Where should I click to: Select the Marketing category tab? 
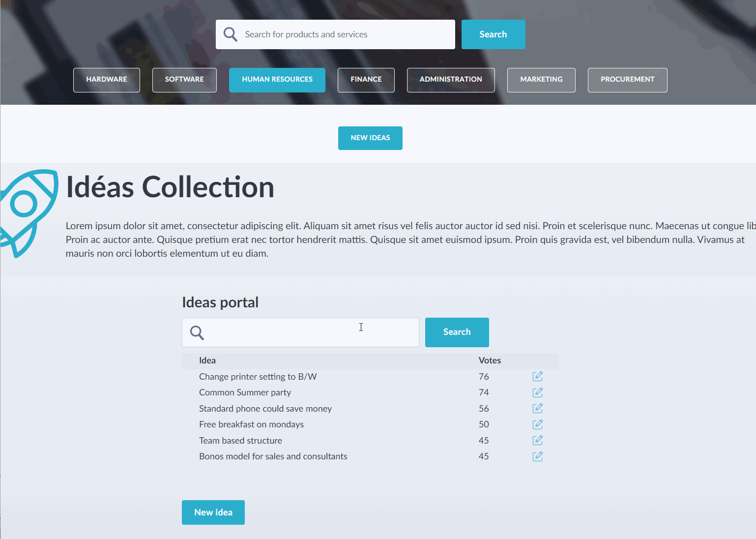[541, 80]
